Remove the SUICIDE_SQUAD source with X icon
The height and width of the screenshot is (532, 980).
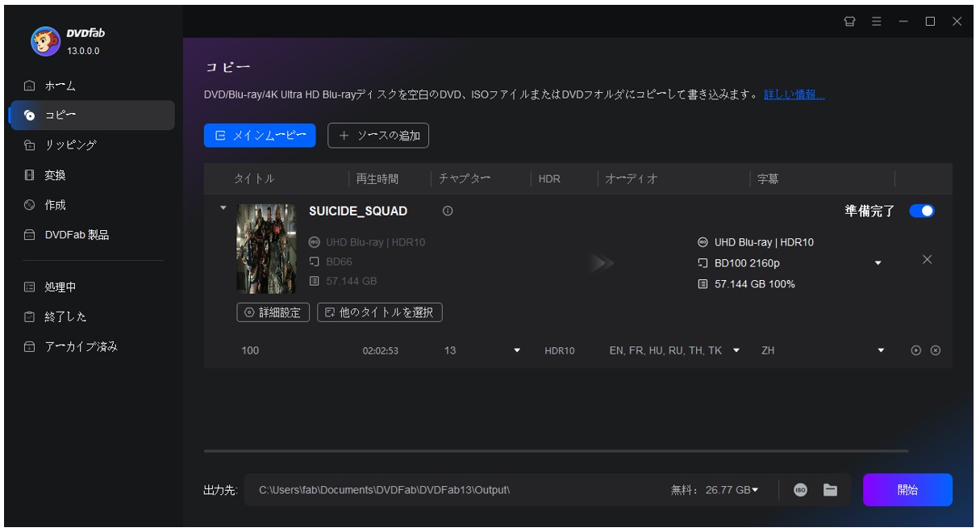[x=927, y=259]
